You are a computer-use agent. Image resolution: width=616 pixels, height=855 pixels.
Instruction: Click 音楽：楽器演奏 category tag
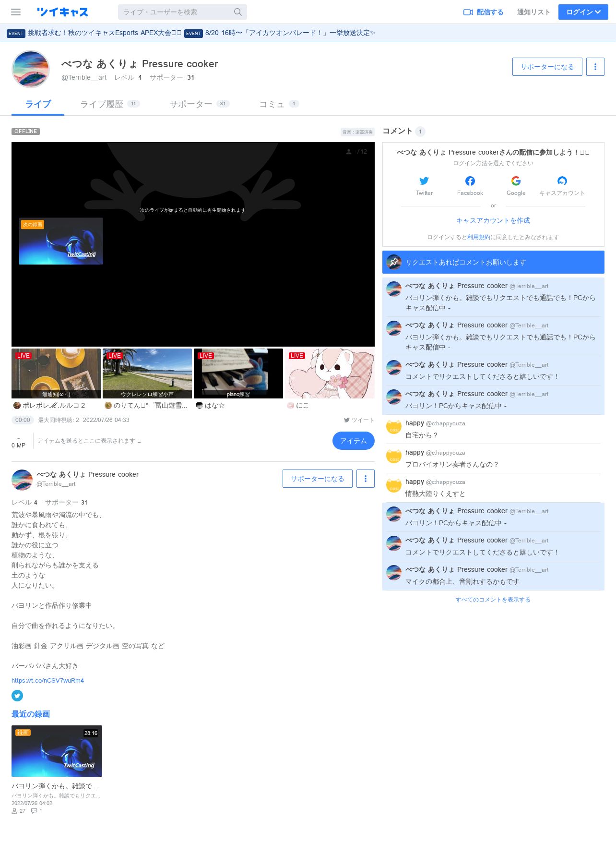pyautogui.click(x=357, y=132)
